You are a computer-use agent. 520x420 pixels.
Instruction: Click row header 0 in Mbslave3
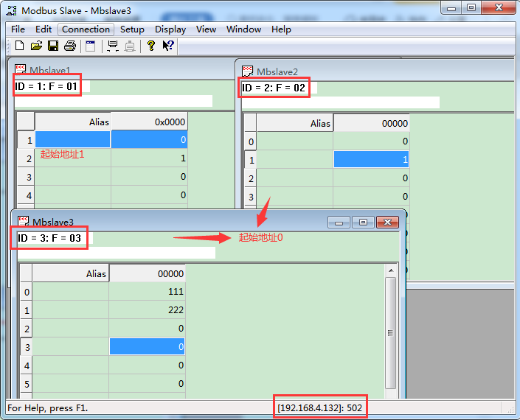coord(27,292)
